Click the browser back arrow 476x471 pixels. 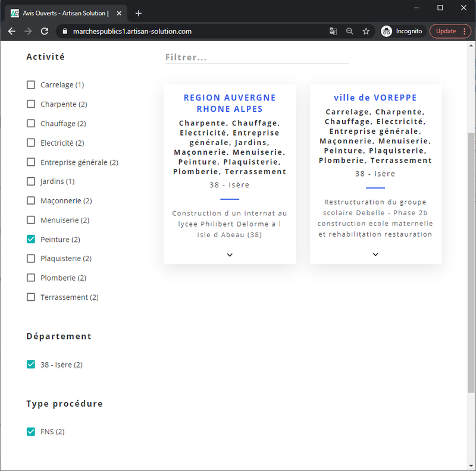[x=12, y=32]
